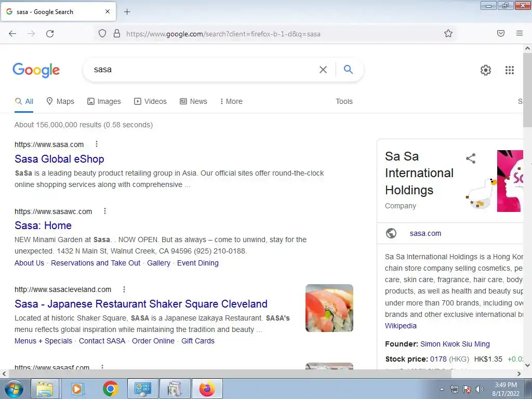Click the vertical scrollbar thumb
This screenshot has height=399, width=532.
[528, 90]
